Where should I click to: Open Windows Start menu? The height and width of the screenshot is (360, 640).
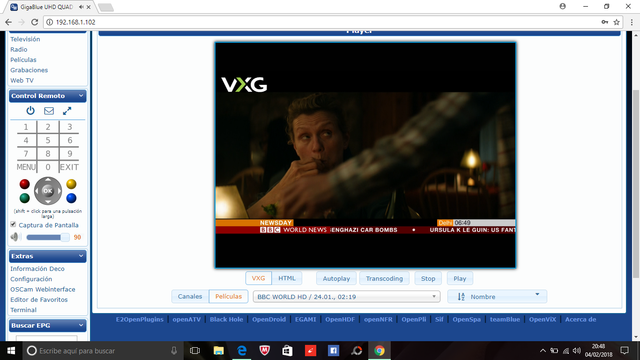(x=11, y=351)
